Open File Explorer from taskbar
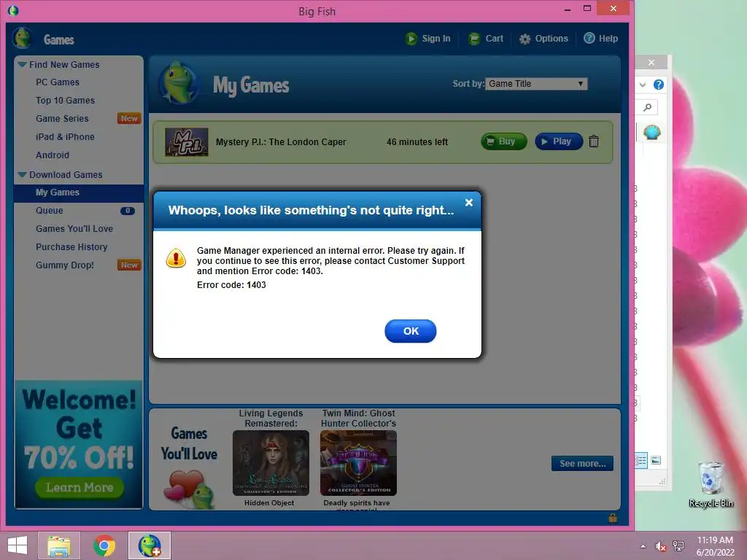 (x=59, y=545)
